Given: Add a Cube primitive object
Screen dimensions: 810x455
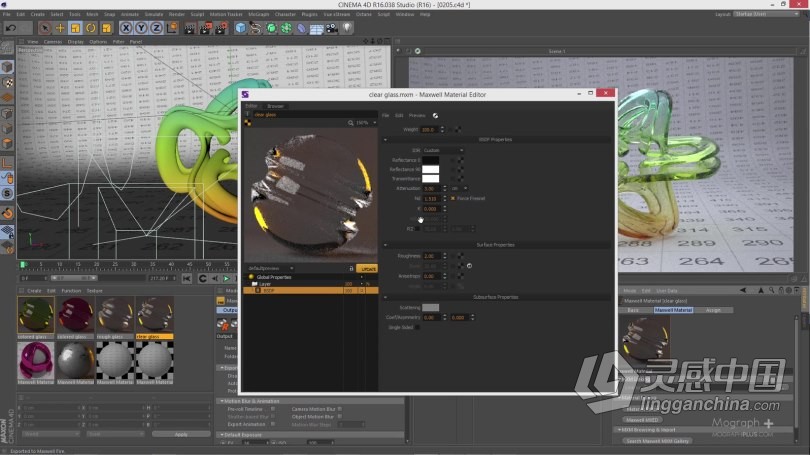Looking at the screenshot, I should point(240,28).
